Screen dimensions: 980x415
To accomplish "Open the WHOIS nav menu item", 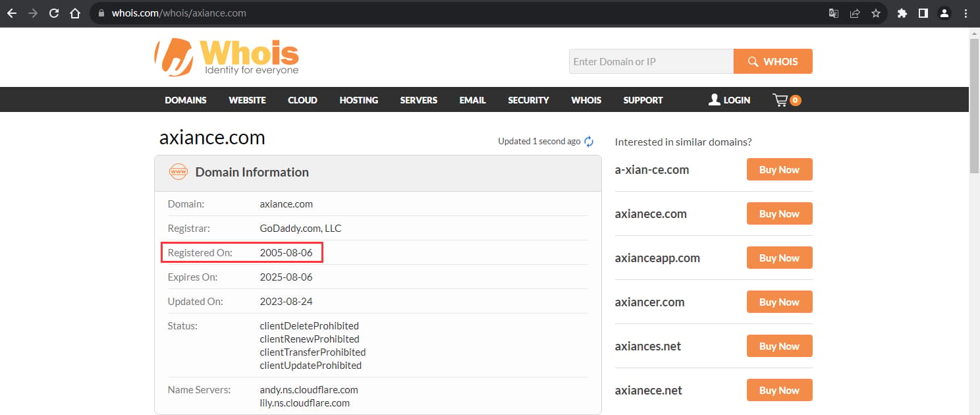I will 586,100.
